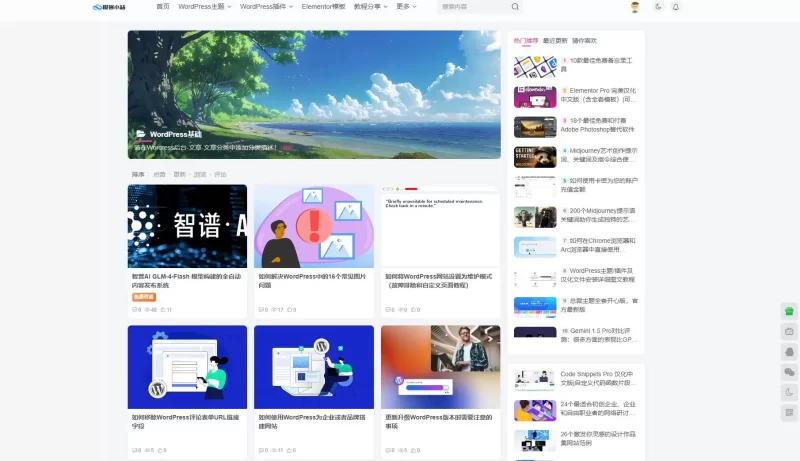Like the GLM-4-Flash article showing 11 likes
Screen dimensions: 800x461
tap(163, 310)
